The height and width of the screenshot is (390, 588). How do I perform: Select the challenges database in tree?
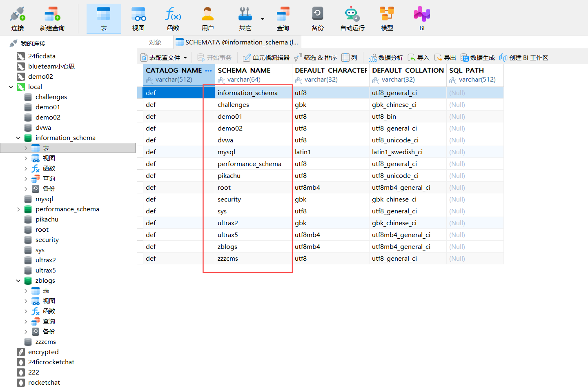pos(51,97)
